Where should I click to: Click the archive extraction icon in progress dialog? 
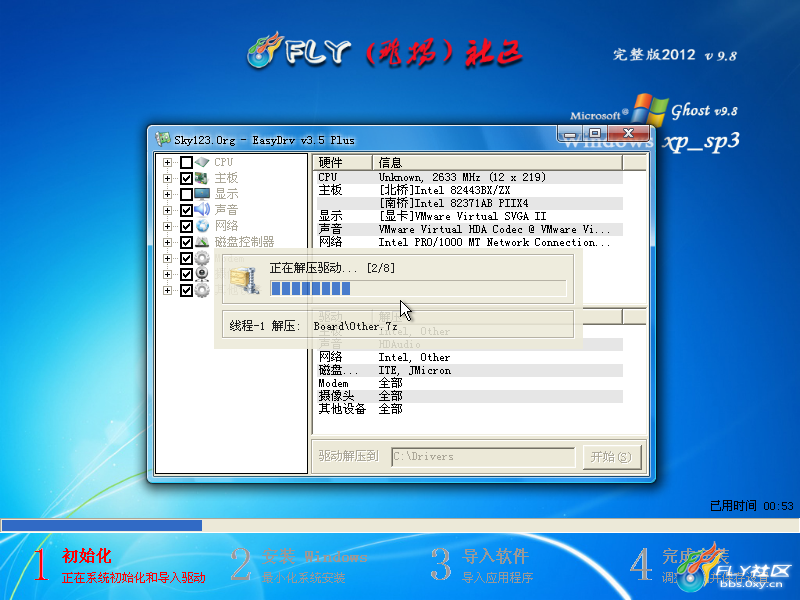click(x=243, y=281)
